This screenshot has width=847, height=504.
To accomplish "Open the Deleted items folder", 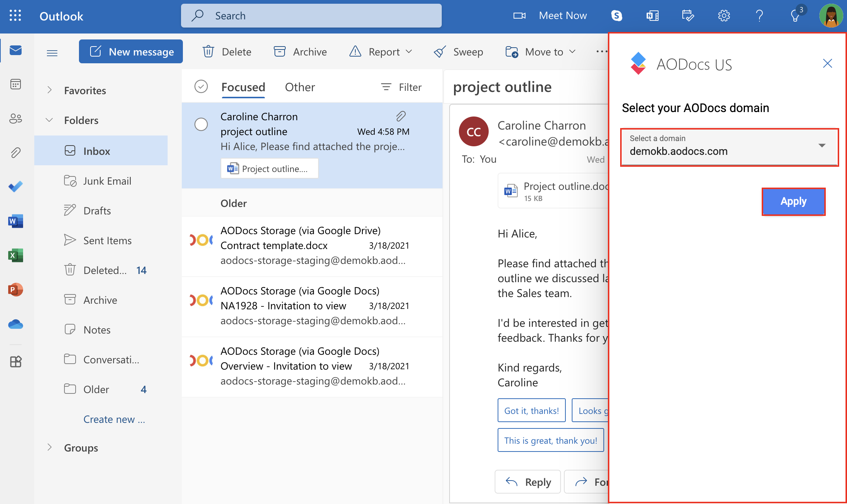I will click(101, 270).
